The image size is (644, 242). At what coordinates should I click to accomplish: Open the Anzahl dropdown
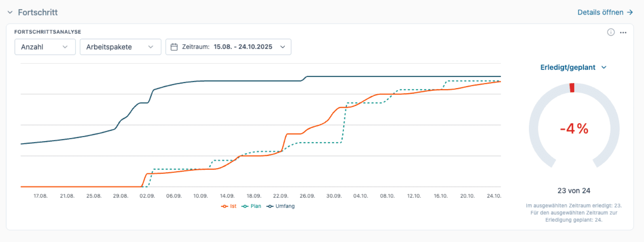coord(45,47)
